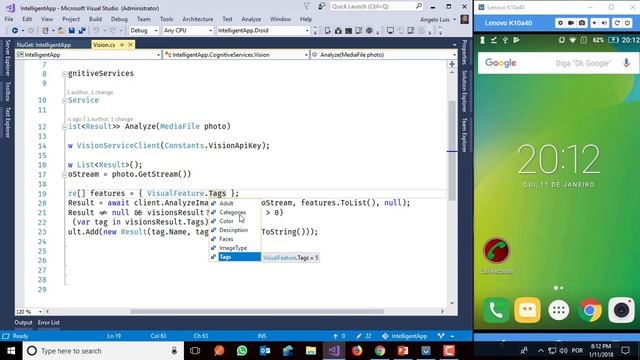Click the record circle icon in Lenovo toolbar
640x360 pixels.
pos(560,23)
